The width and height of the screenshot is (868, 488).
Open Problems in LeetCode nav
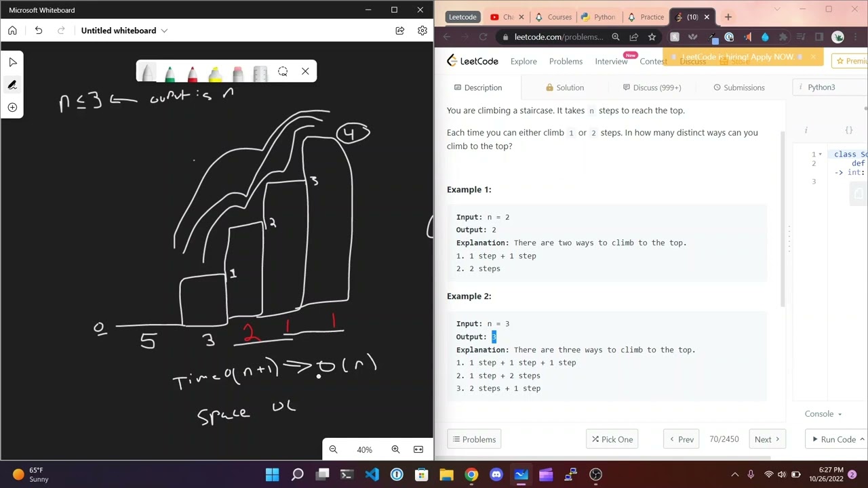click(566, 61)
